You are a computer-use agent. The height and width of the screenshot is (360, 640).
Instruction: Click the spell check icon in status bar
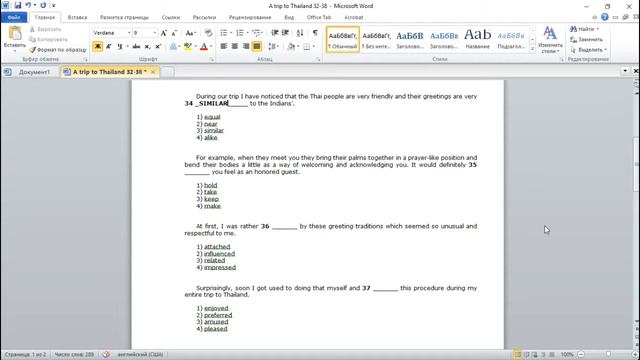point(106,354)
